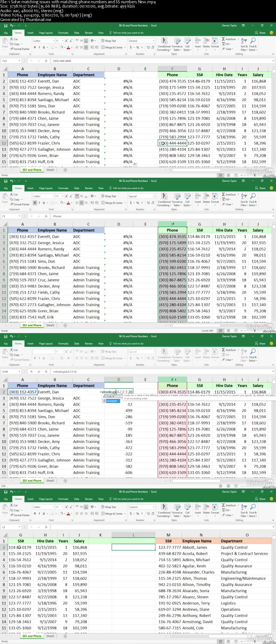Screen dimensions: 276x644
Task: Open Name Box dropdown arrow beside F12
Action: pyautogui.click(x=19, y=61)
